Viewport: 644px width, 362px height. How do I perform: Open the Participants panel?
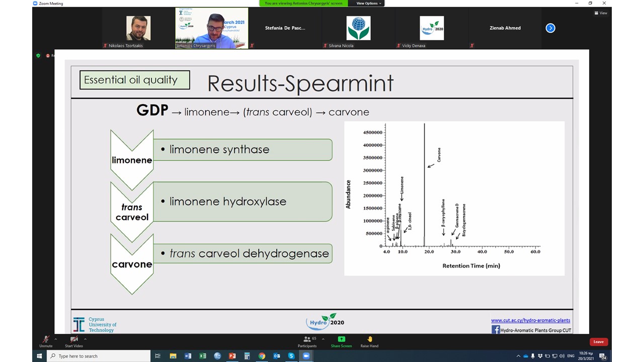click(x=306, y=340)
